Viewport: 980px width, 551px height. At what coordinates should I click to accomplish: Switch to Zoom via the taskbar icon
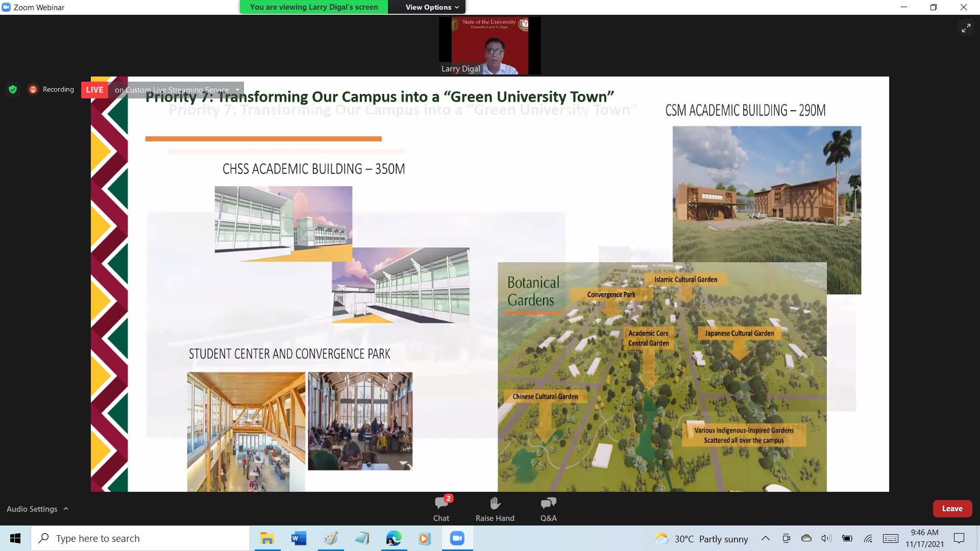pyautogui.click(x=457, y=538)
